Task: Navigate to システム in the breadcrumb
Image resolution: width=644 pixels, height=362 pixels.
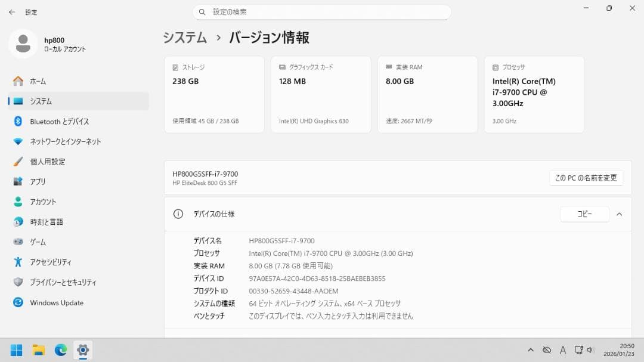Action: (x=185, y=37)
